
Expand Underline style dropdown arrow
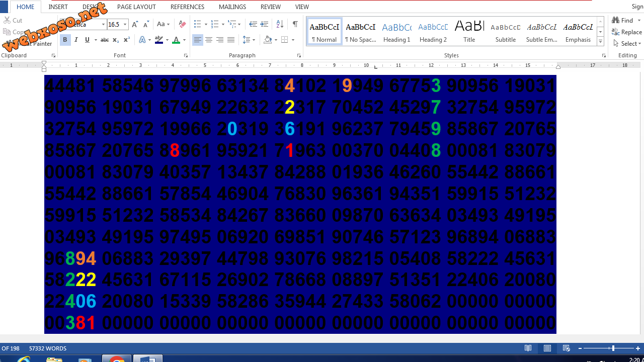(95, 40)
